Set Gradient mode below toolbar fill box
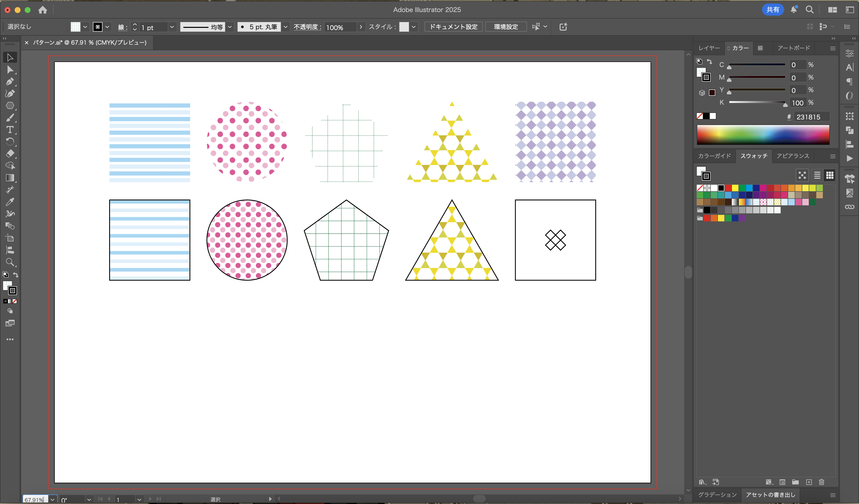The width and height of the screenshot is (859, 504). (x=10, y=301)
